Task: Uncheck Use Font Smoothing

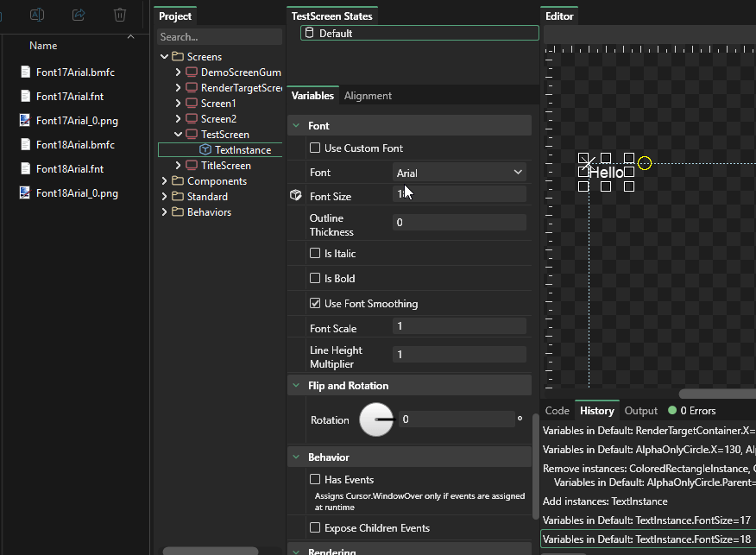Action: 315,304
